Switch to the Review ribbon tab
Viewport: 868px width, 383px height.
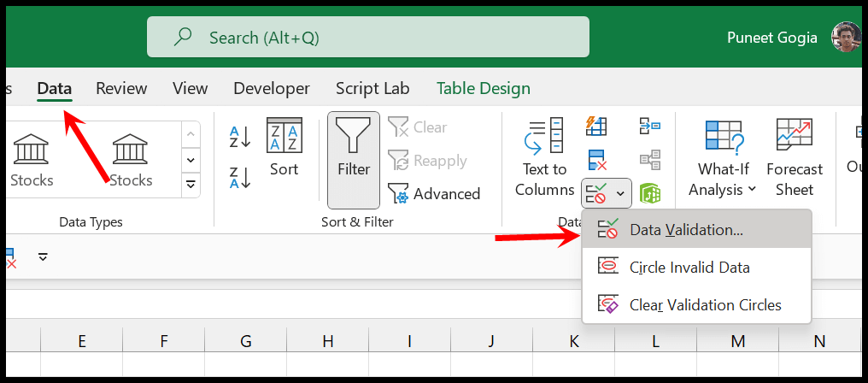121,88
